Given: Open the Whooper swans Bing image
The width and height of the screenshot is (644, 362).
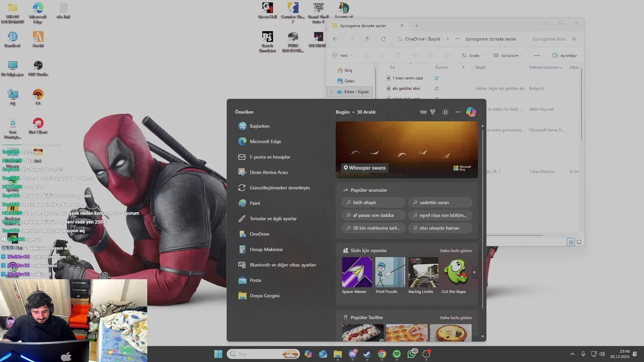Looking at the screenshot, I should pos(407,150).
